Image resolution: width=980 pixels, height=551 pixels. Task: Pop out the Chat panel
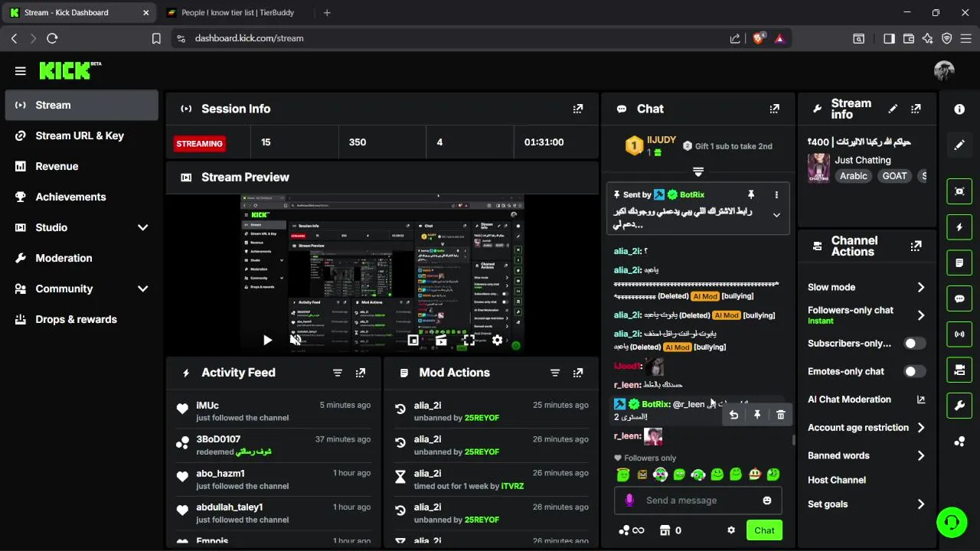click(x=774, y=109)
